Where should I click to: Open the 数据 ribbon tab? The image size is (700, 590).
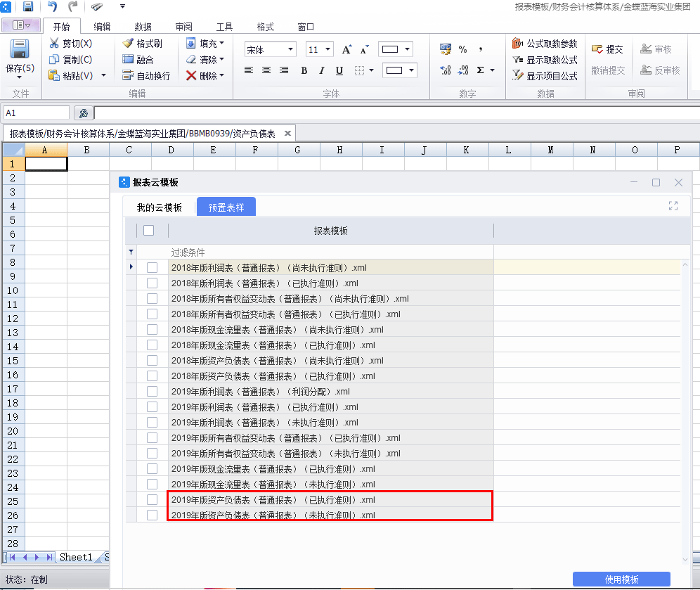[x=143, y=25]
